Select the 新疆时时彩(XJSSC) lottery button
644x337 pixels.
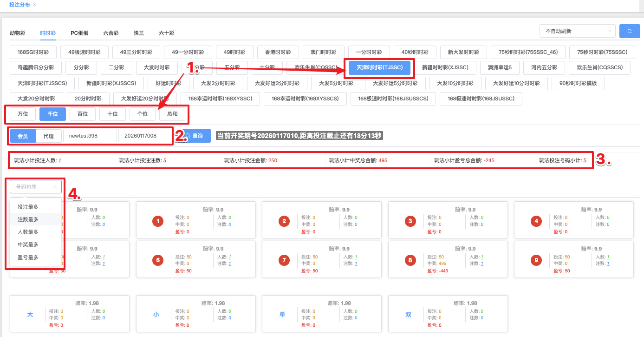[445, 67]
